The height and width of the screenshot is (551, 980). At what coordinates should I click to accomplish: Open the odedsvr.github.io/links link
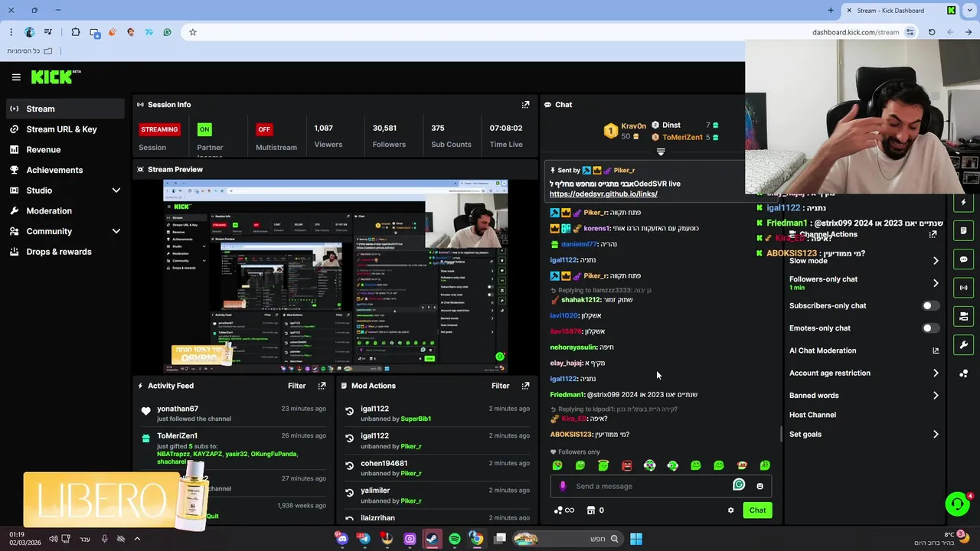[603, 194]
